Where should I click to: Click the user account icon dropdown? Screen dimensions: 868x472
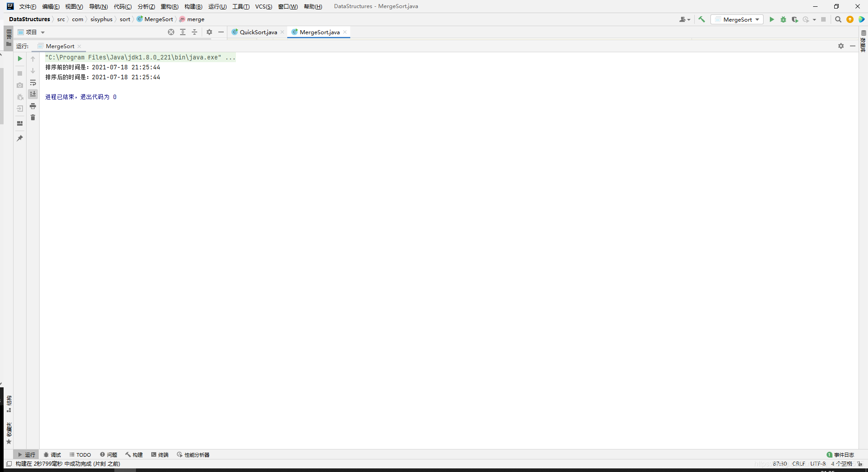click(x=685, y=19)
